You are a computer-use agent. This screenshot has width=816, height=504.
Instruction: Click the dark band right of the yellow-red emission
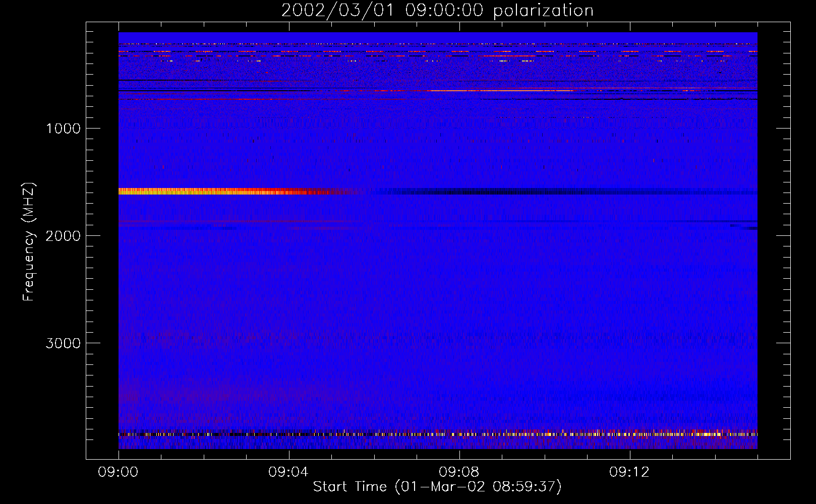565,192
